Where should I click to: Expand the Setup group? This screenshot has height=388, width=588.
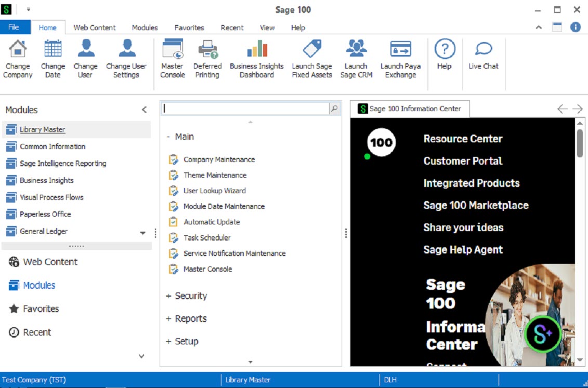168,342
